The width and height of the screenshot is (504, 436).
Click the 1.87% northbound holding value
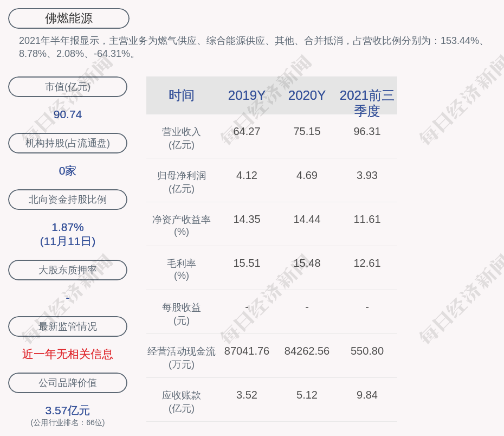(68, 227)
